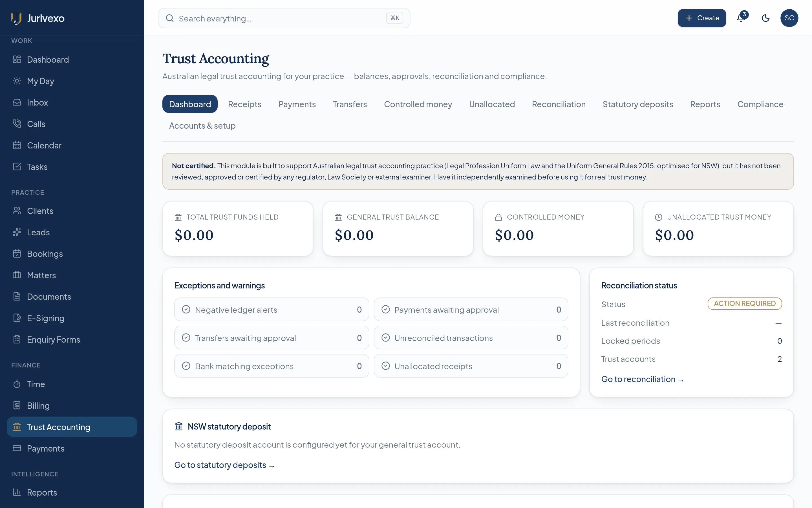Open the Unreconciled transactions row

[471, 338]
